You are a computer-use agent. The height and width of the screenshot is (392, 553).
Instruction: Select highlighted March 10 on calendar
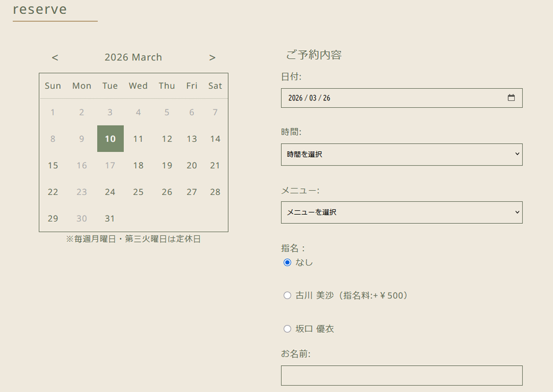110,139
